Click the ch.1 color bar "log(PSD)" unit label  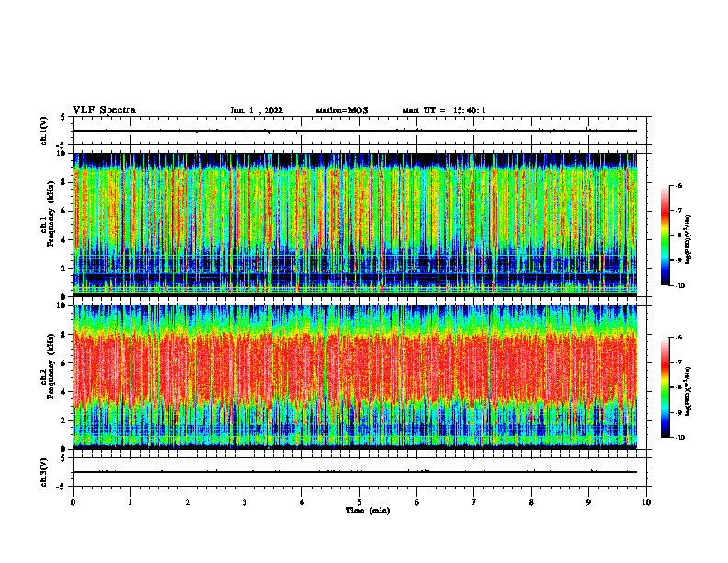[x=688, y=240]
